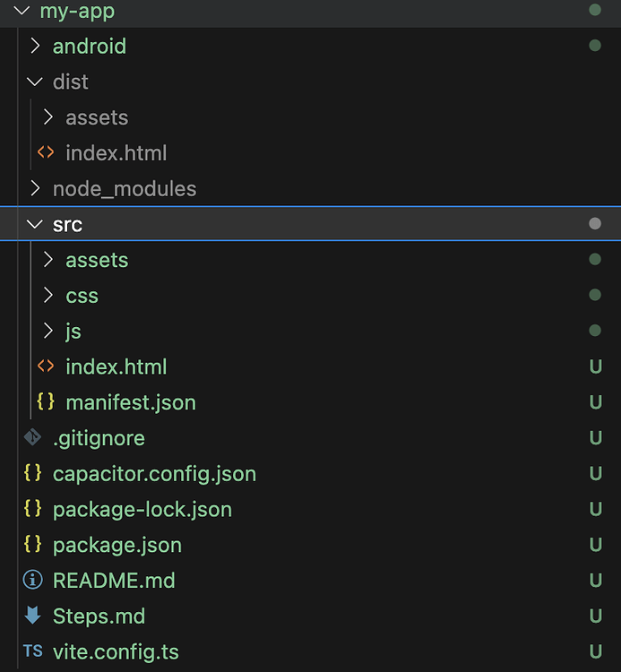Click the HTML icon beside src index.html
Viewport: 621px width, 672px height.
[45, 366]
